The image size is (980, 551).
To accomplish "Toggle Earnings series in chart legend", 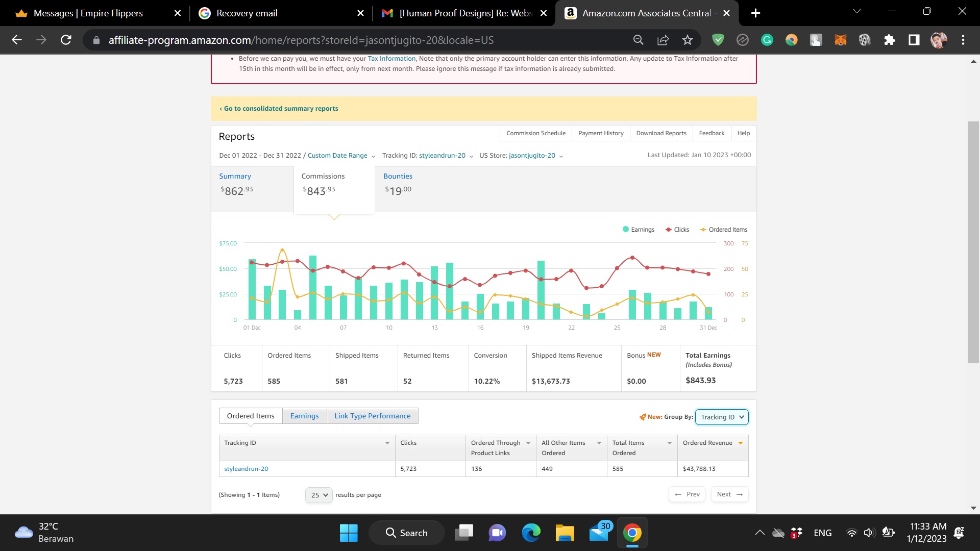I will [x=638, y=230].
